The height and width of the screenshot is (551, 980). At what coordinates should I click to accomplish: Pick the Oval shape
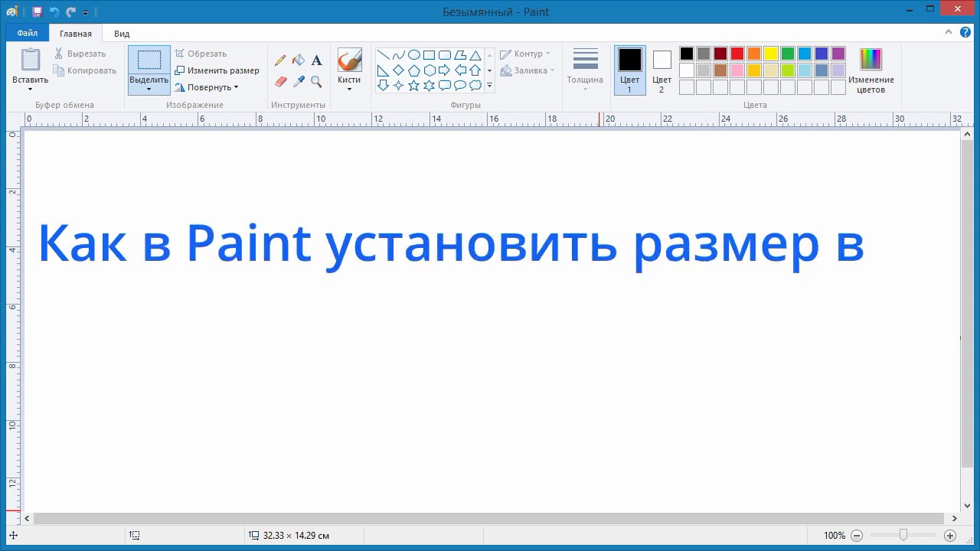(x=413, y=55)
